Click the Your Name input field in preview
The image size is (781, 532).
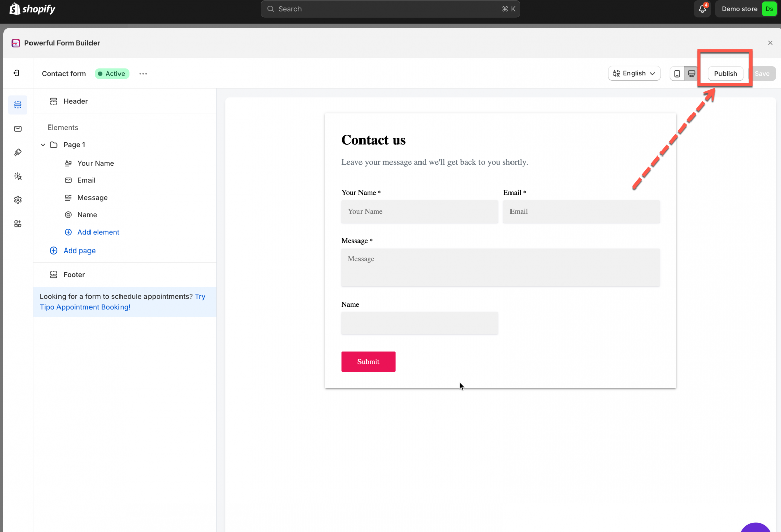[x=419, y=211]
